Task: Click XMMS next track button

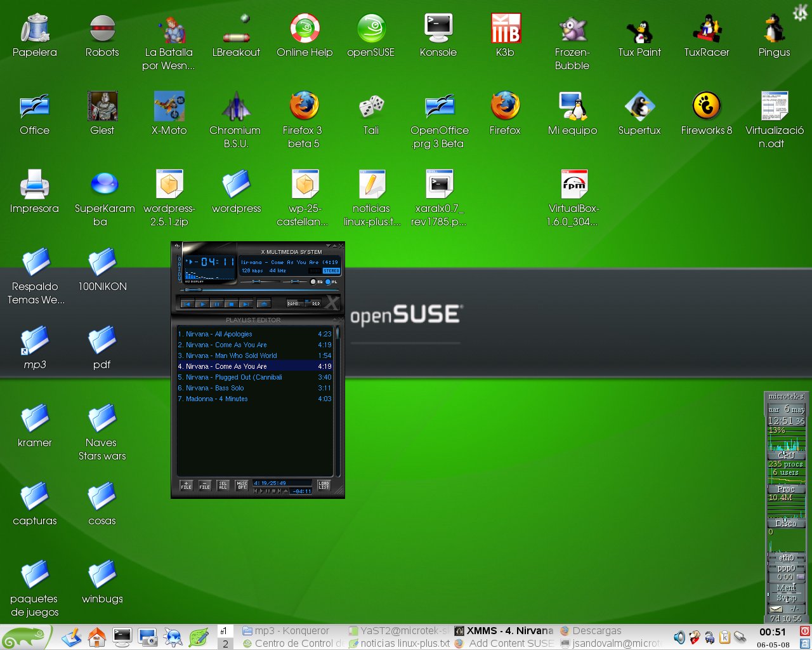Action: [246, 304]
